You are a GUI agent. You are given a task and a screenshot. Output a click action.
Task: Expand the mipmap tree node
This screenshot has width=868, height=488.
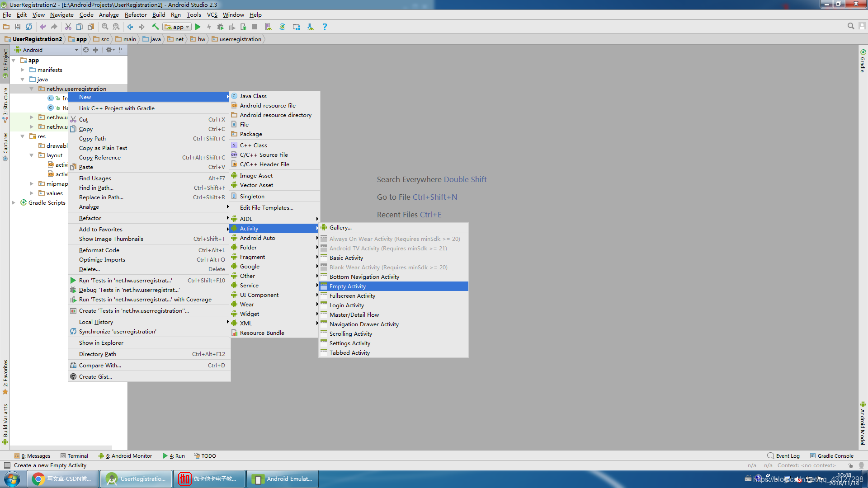point(32,183)
